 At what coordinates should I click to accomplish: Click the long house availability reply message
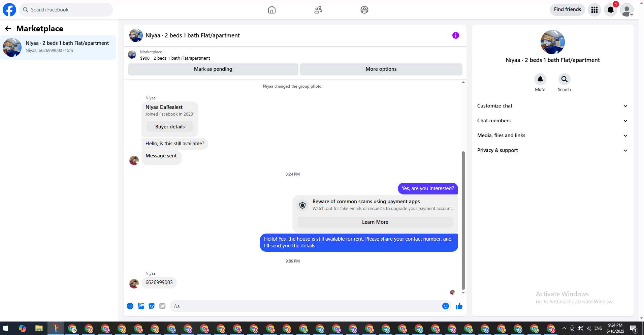coord(359,243)
